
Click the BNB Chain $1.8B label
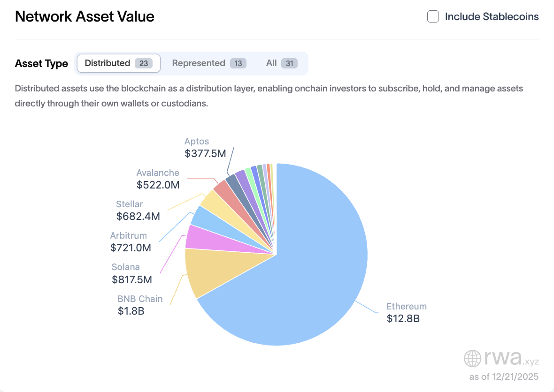[140, 305]
